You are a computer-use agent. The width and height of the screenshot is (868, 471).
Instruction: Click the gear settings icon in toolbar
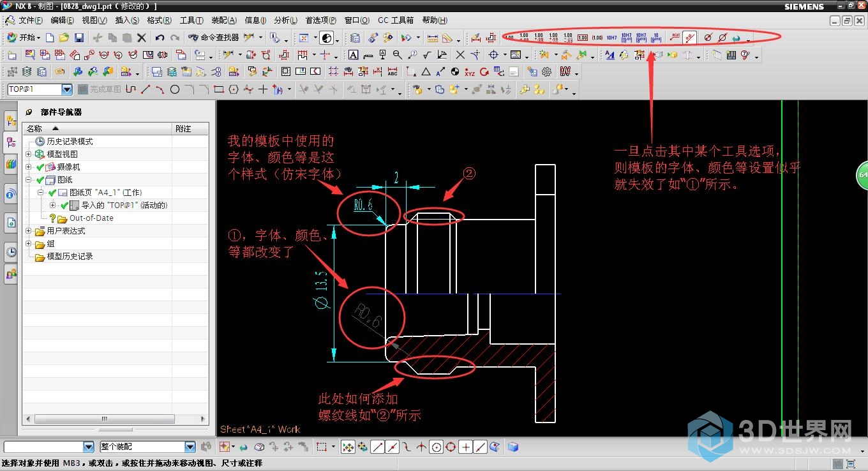[x=546, y=72]
